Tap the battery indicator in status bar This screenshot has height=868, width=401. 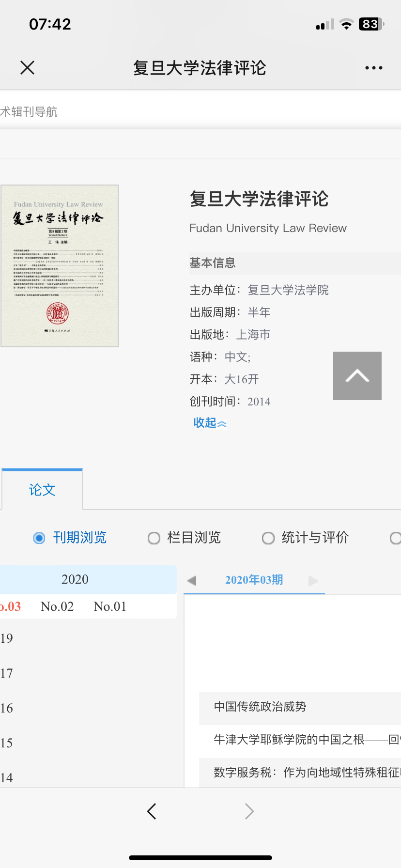370,24
